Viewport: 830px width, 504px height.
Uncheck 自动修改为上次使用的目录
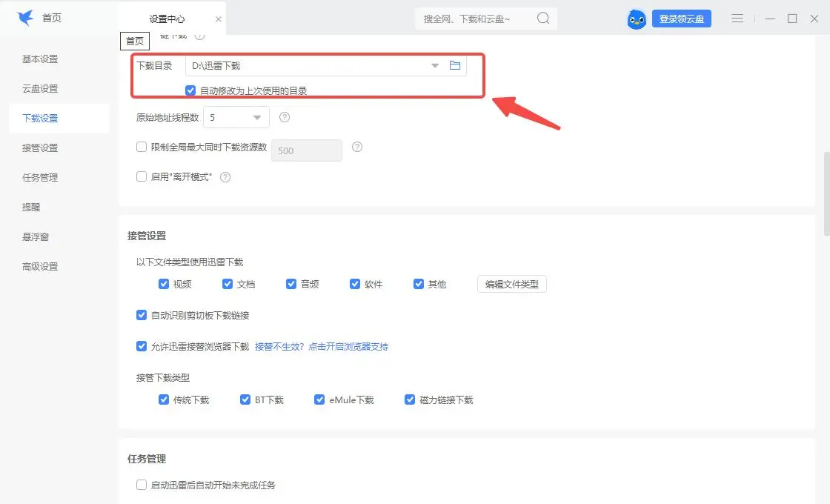pyautogui.click(x=190, y=90)
